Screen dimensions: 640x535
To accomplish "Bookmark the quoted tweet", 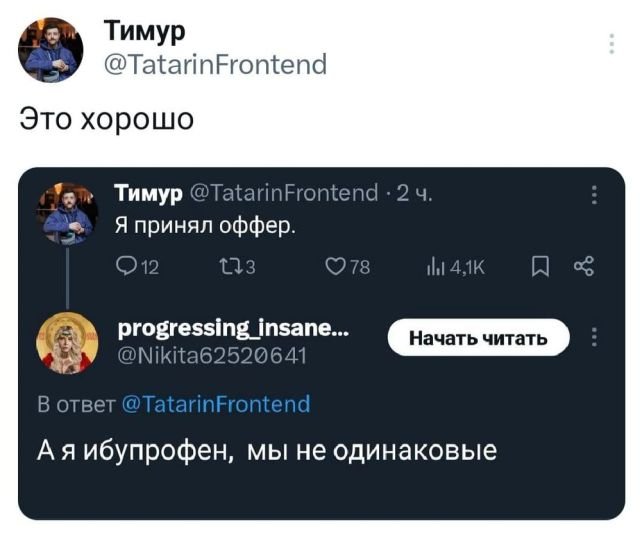I will [x=539, y=265].
